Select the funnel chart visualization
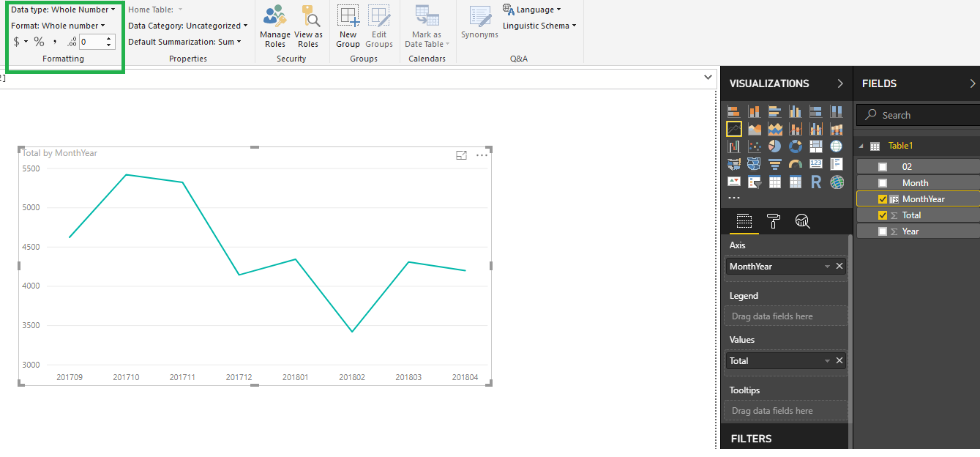Screen dimensions: 980x457 [774, 165]
